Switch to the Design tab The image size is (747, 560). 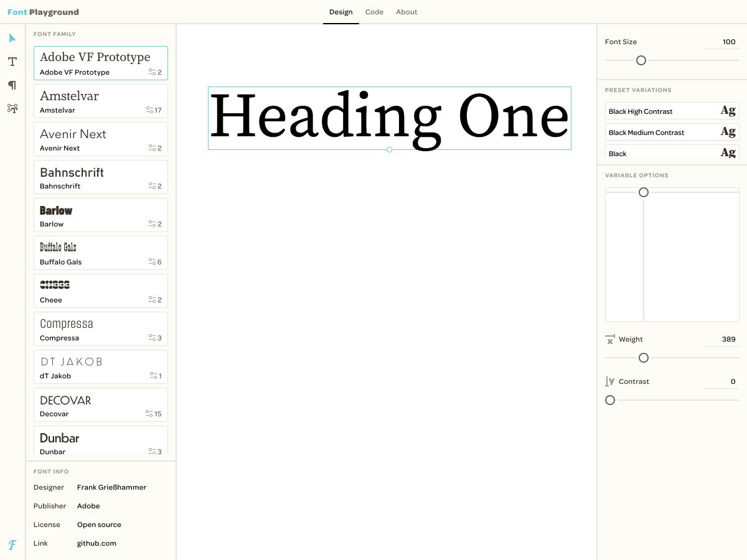click(341, 12)
